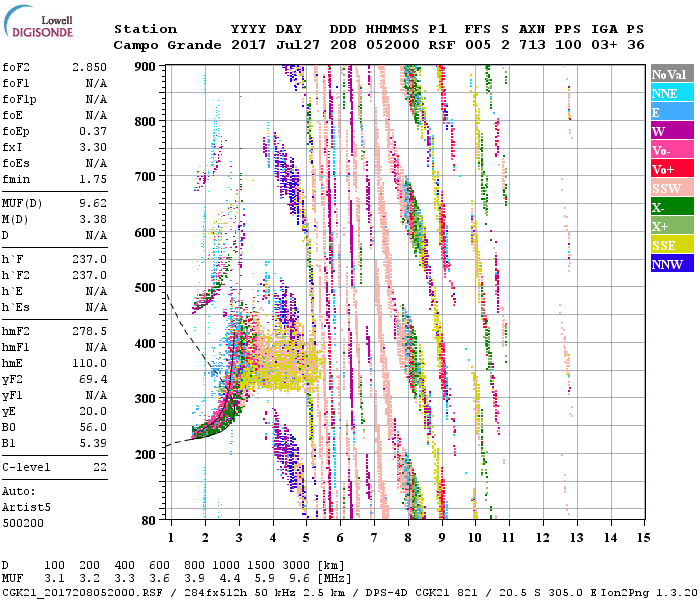Click the X- dark green legend box
The image size is (700, 600).
point(670,207)
